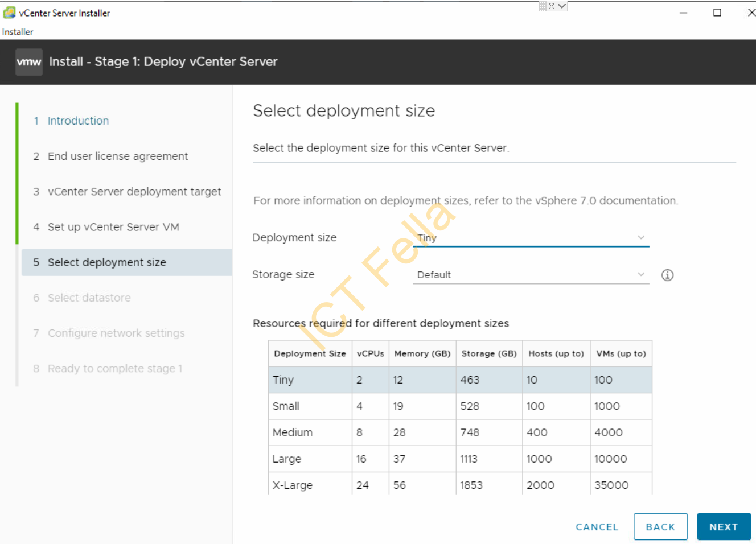Screen dimensions: 756x544
Task: Click the 748 storage value cell
Action: [489, 432]
